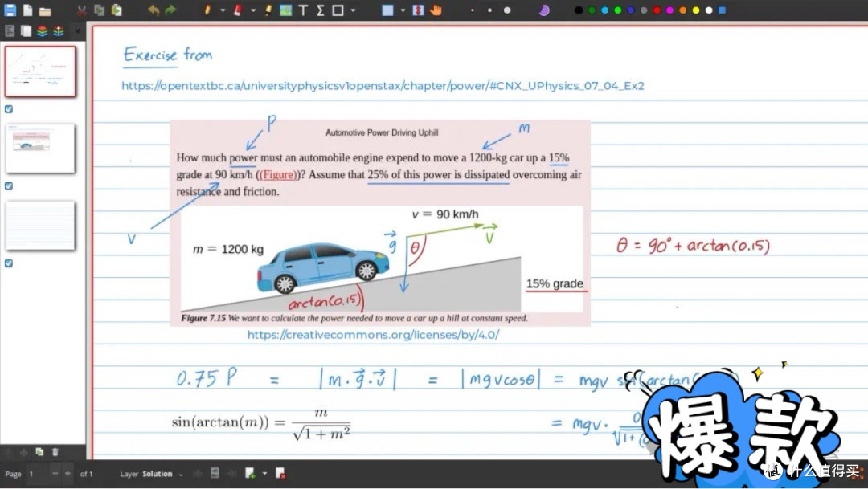The height and width of the screenshot is (489, 868).
Task: Open the layer stack preview tab in sidebar
Action: 58,31
